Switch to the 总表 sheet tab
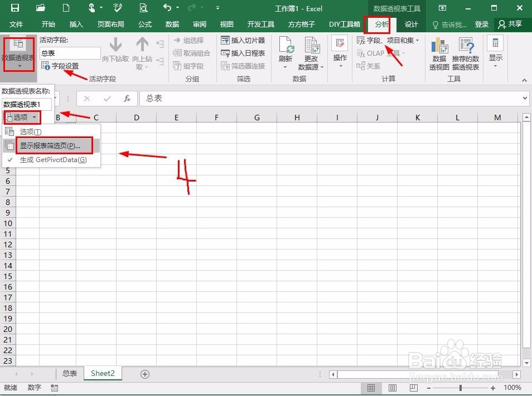 pos(70,373)
